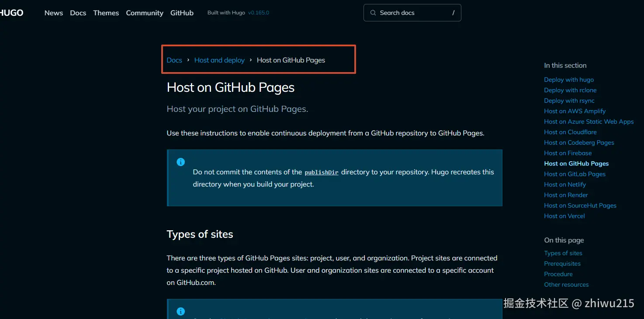Click the On this page sidebar heading
Viewport: 644px width, 319px height.
click(564, 240)
